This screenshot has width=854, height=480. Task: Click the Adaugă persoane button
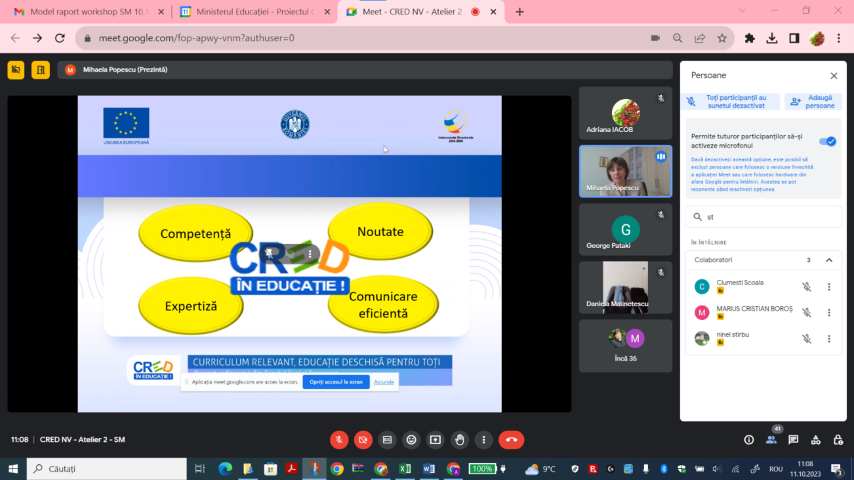click(x=812, y=101)
